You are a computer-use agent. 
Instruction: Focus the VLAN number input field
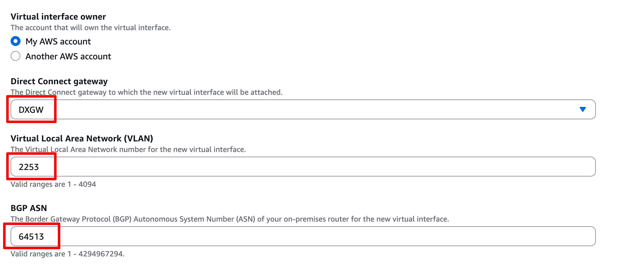tap(303, 167)
